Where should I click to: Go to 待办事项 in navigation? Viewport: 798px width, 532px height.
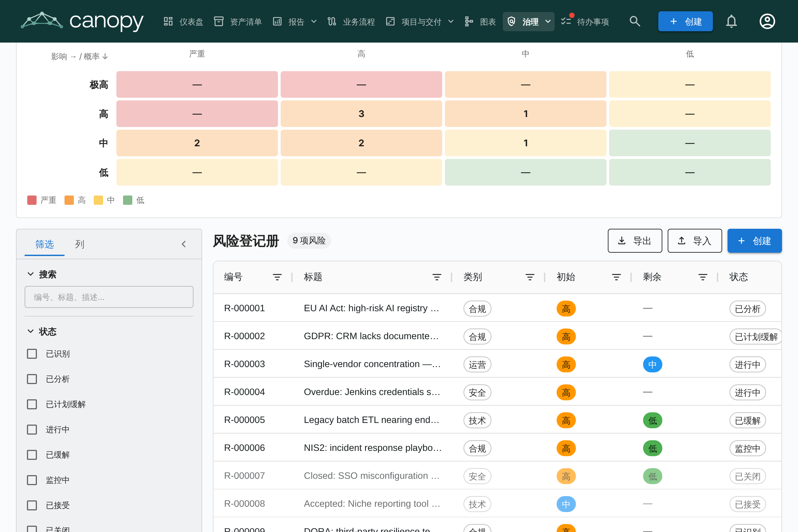[585, 21]
